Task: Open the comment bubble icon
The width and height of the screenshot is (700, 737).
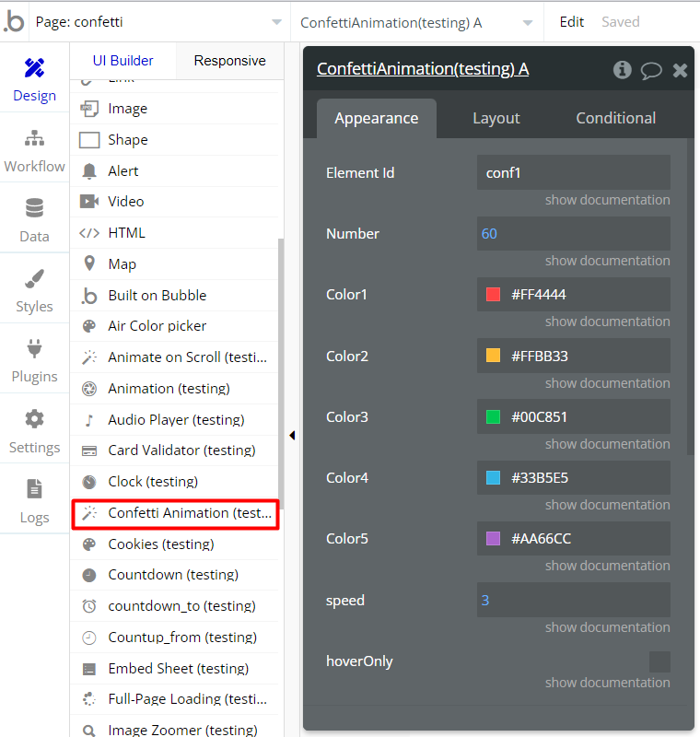Action: tap(651, 70)
